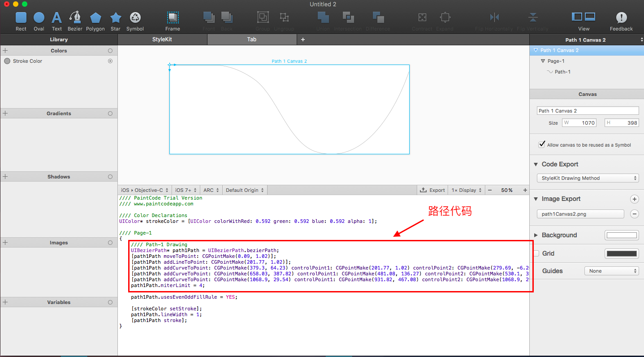Toggle the left panel View button
The image size is (644, 357).
point(577,17)
